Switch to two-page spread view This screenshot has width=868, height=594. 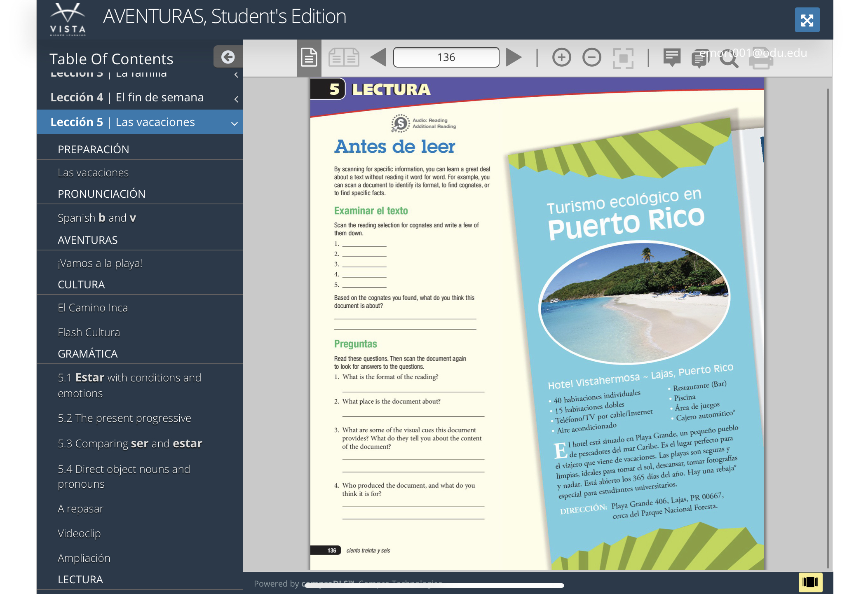(344, 57)
